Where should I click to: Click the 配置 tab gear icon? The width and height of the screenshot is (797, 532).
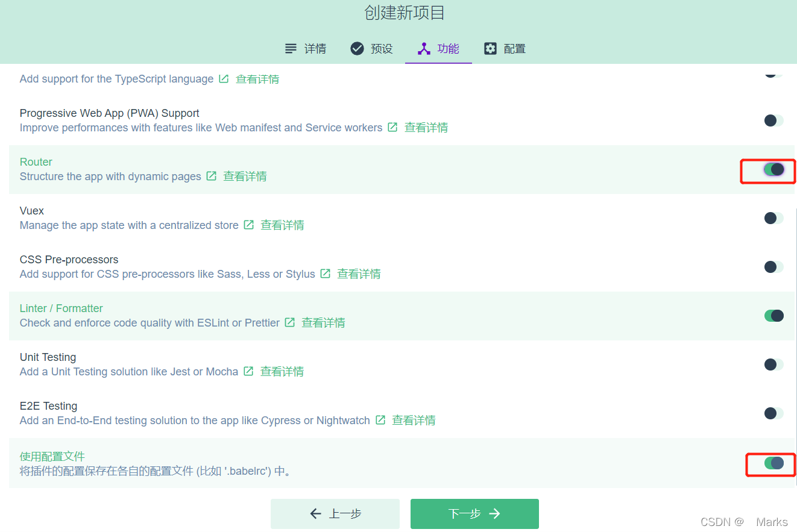point(490,49)
